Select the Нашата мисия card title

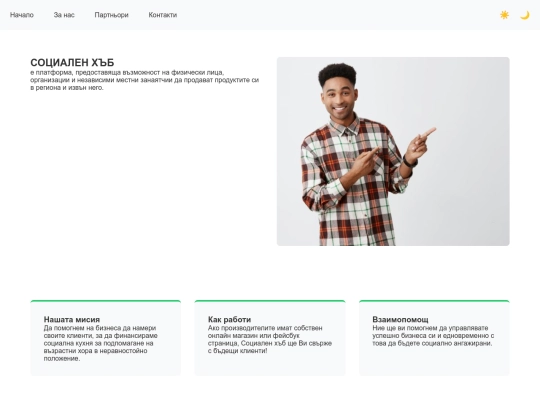[72, 319]
